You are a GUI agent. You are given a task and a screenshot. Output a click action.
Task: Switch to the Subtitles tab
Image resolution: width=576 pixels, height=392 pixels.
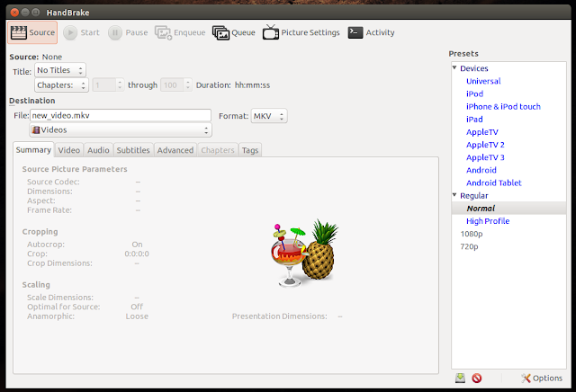133,150
